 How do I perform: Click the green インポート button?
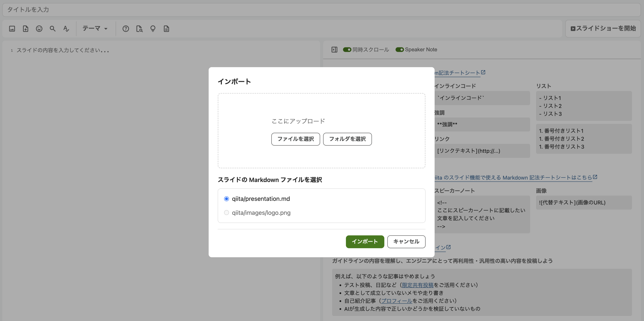[x=365, y=242]
